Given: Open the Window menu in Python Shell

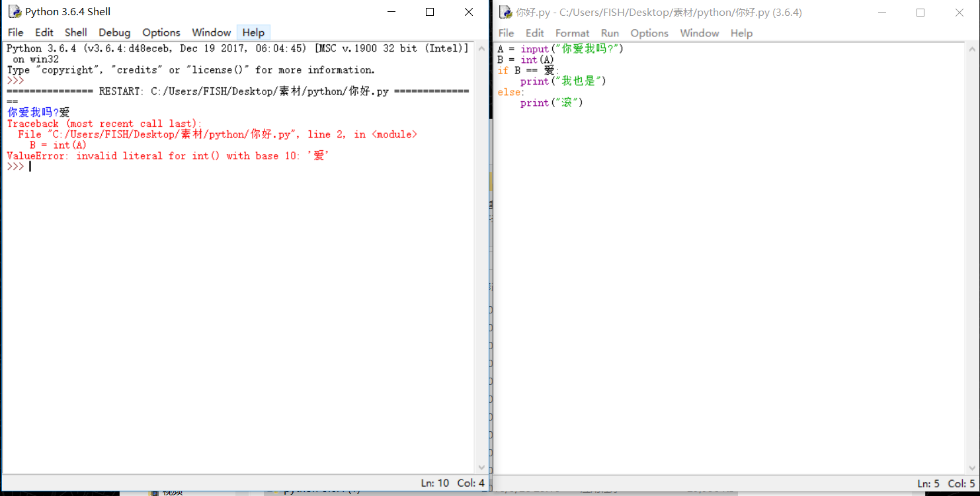Looking at the screenshot, I should (211, 32).
